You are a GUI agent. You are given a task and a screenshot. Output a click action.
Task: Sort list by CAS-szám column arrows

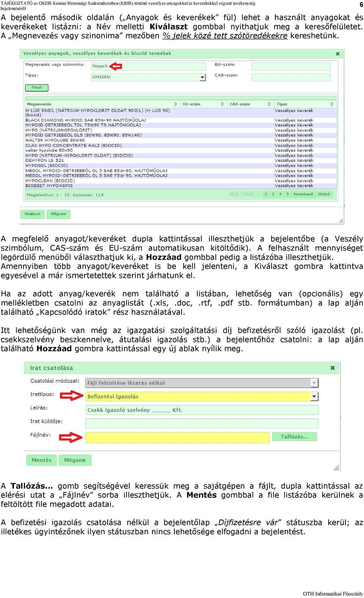(x=269, y=104)
